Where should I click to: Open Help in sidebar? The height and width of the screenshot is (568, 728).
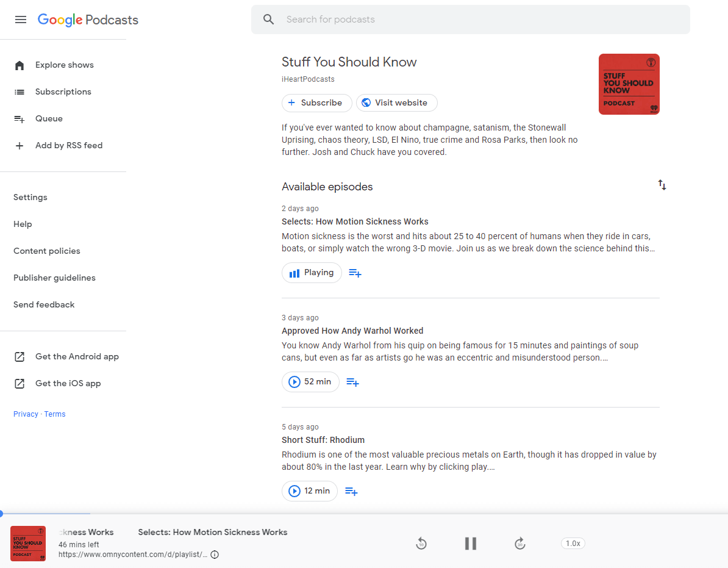(23, 225)
